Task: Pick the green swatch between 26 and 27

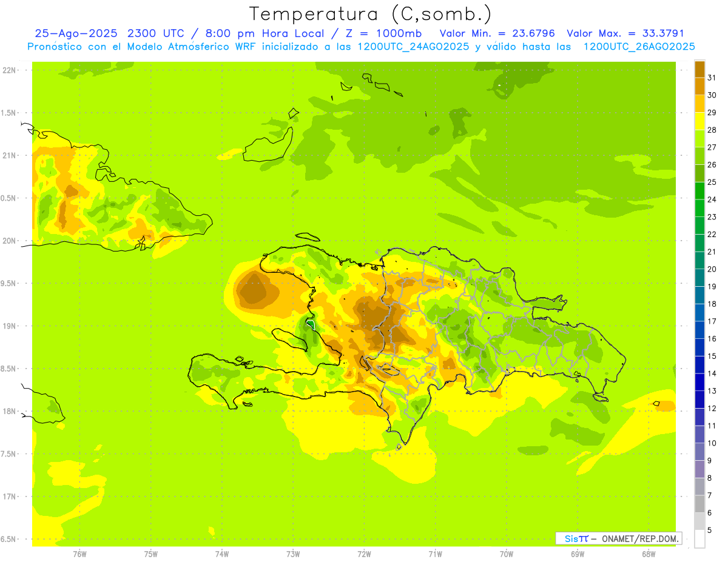Action: (x=699, y=156)
